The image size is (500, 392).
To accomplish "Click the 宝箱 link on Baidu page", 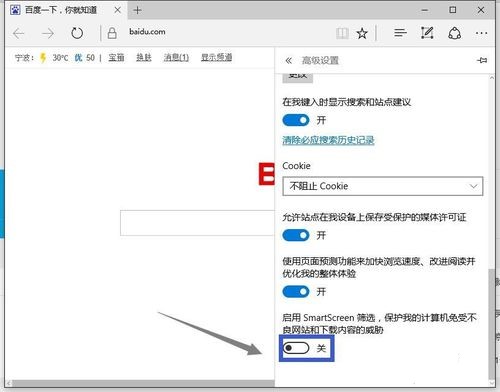I will (116, 58).
